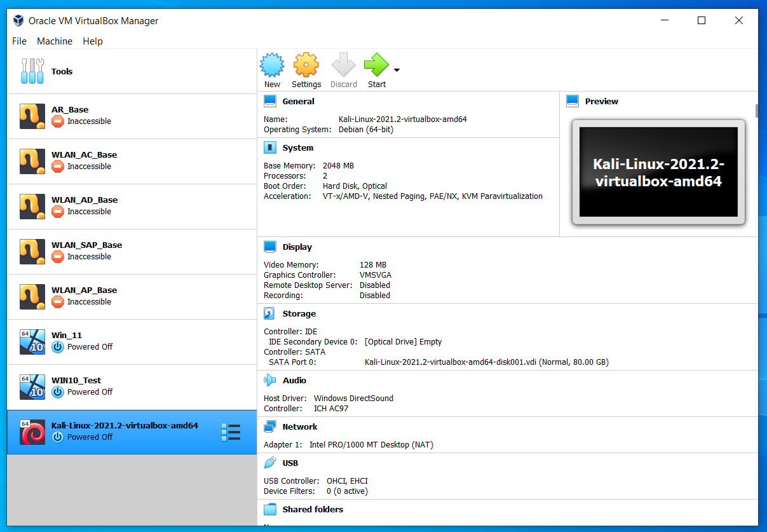Click the "[Optical Drive] Empty" storage entry
The height and width of the screenshot is (532, 767).
point(403,341)
